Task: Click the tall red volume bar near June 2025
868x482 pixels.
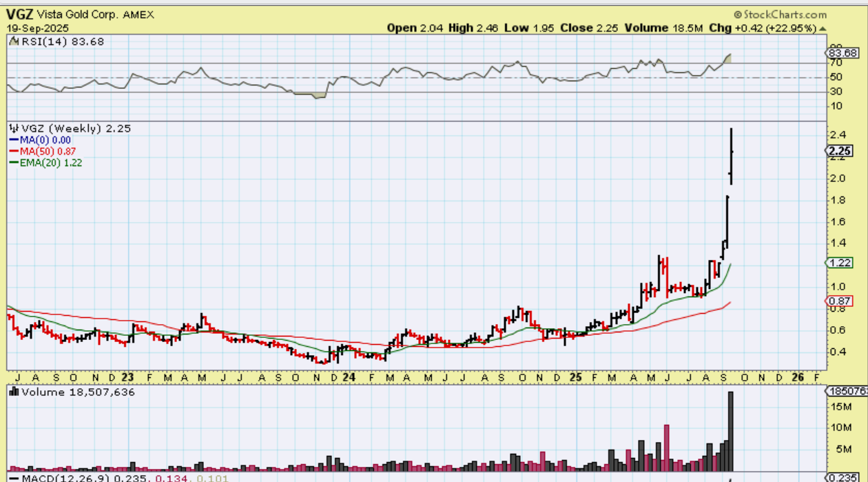Action: [x=667, y=448]
